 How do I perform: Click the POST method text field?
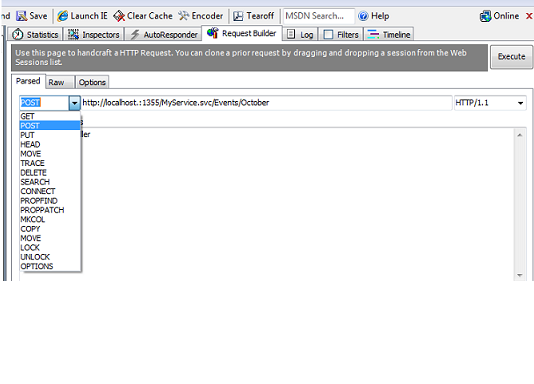click(x=44, y=103)
